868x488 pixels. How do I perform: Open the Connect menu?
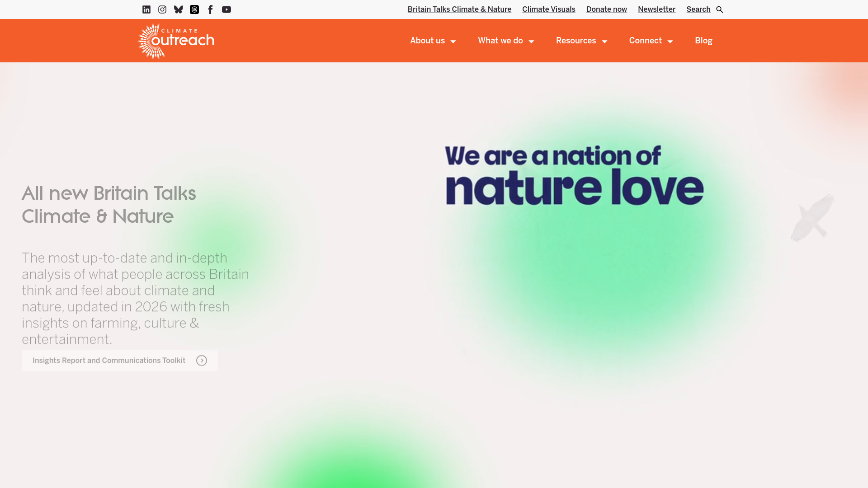(645, 41)
